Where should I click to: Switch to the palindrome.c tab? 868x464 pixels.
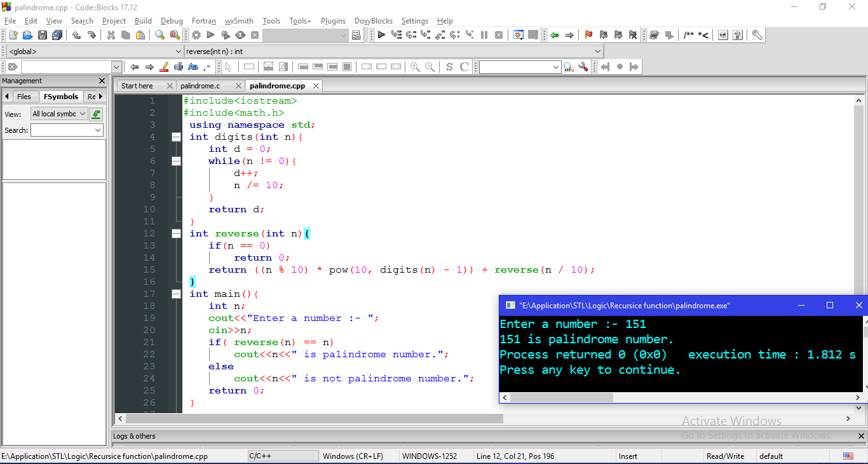click(201, 85)
